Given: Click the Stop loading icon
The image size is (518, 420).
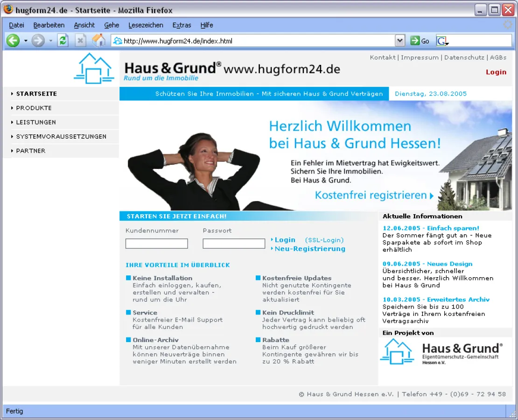Looking at the screenshot, I should click(81, 41).
